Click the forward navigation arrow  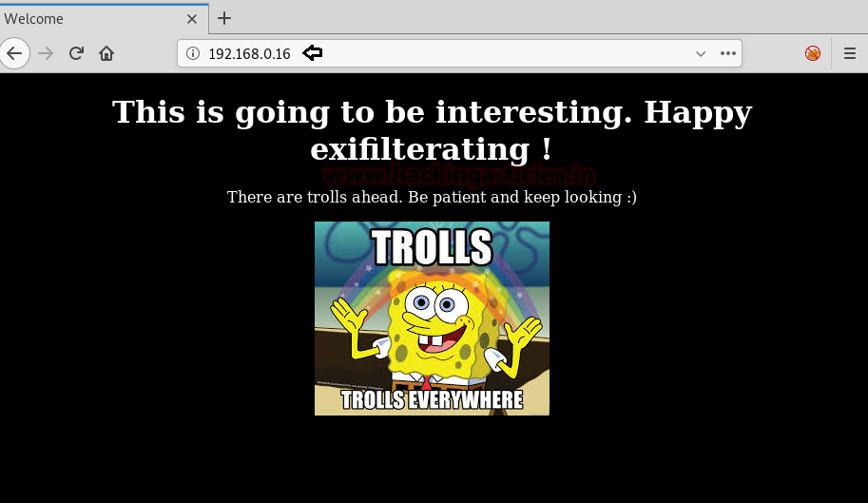(x=46, y=53)
